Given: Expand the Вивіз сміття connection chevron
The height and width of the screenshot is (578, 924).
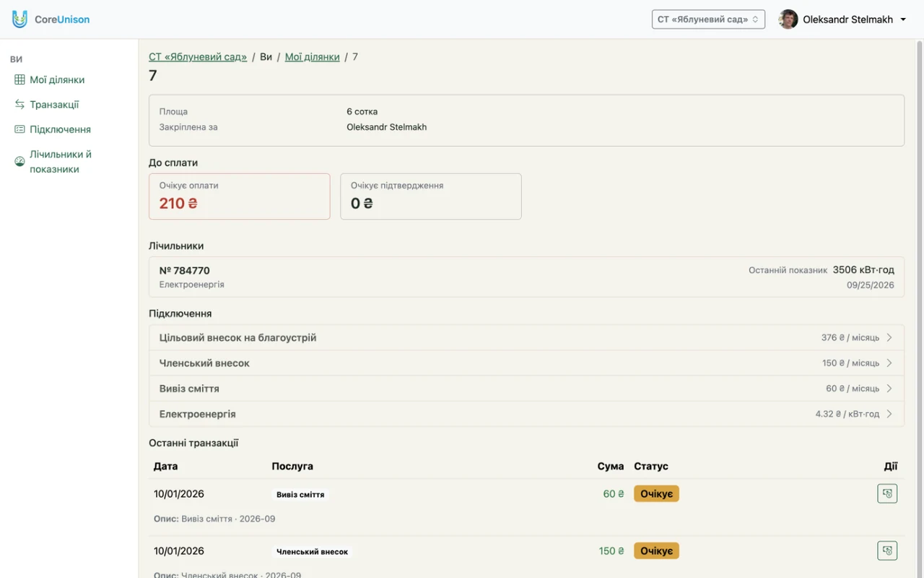Looking at the screenshot, I should point(889,388).
